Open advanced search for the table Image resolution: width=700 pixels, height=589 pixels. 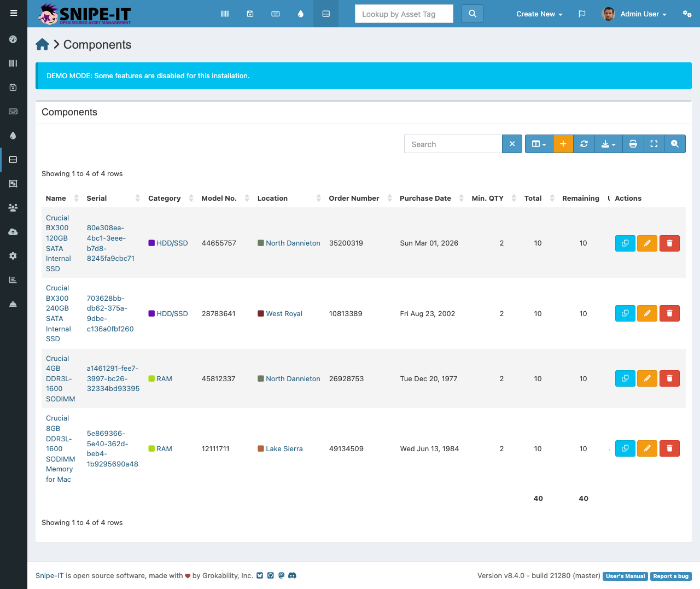675,144
